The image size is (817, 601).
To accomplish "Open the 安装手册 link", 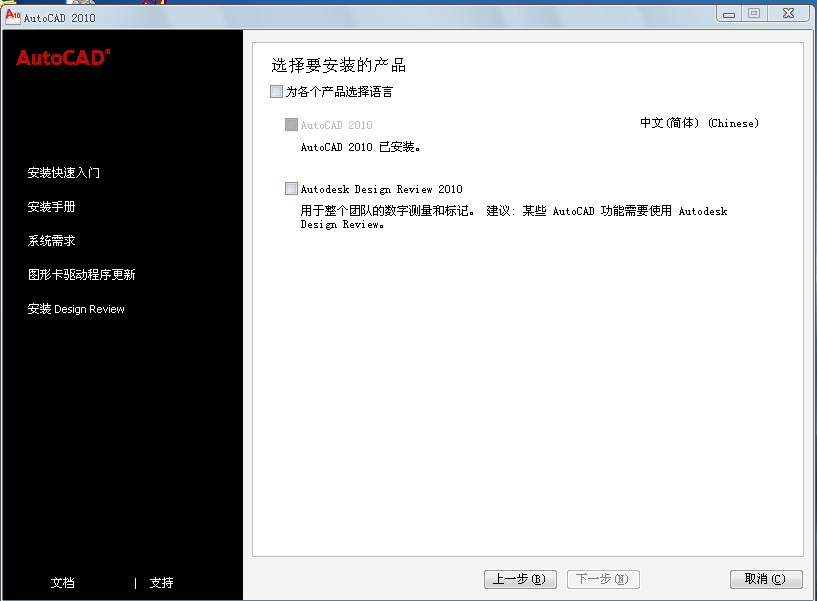I will (x=52, y=206).
